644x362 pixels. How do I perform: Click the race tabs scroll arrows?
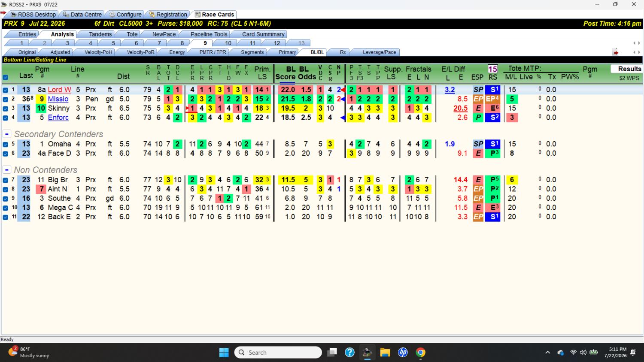tap(637, 43)
